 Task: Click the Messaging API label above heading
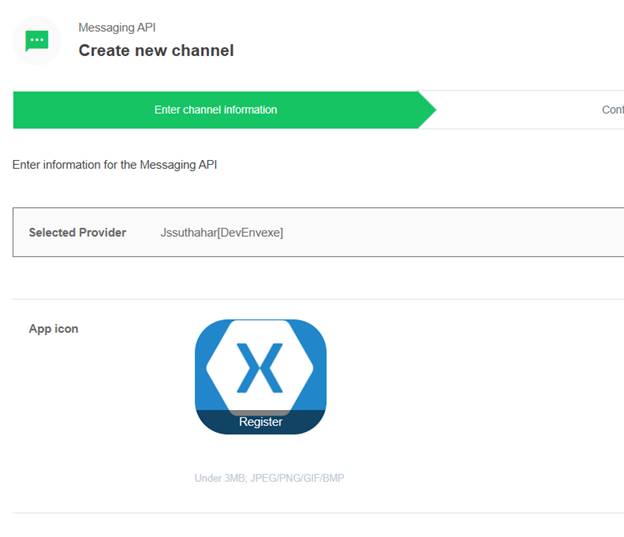[117, 27]
